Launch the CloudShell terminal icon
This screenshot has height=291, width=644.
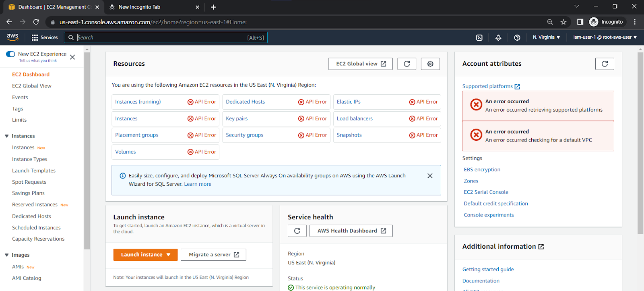click(x=479, y=37)
